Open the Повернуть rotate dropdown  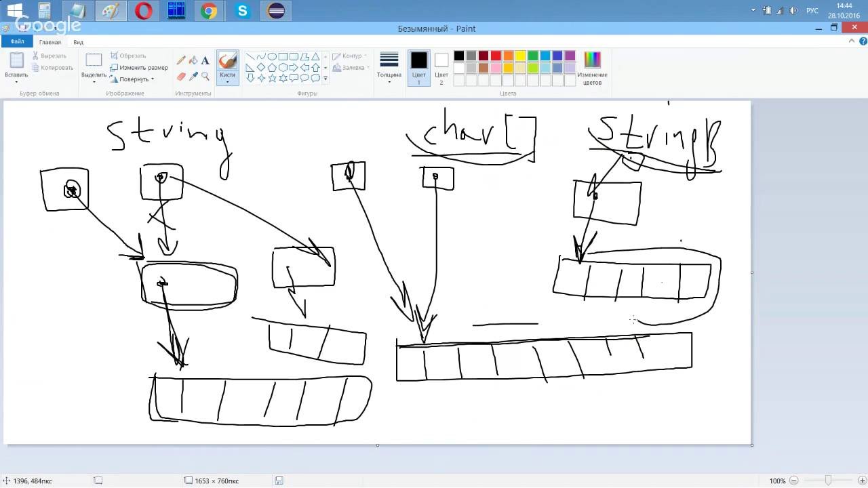(132, 79)
